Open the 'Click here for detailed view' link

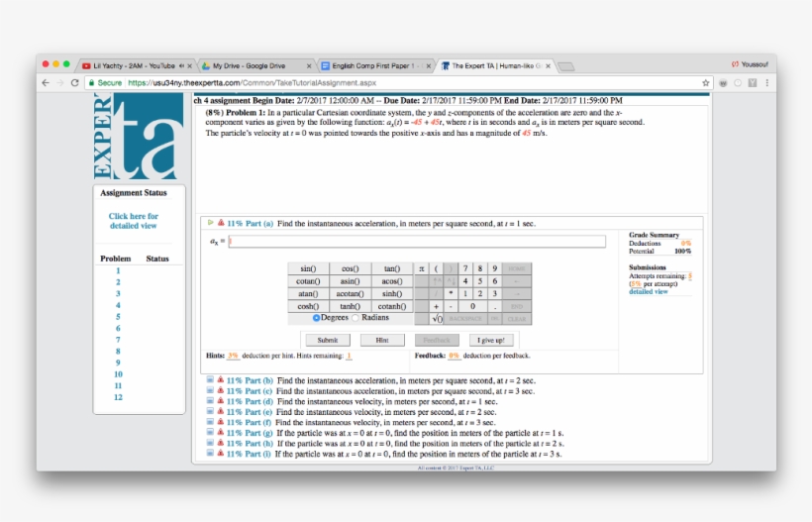click(x=134, y=221)
